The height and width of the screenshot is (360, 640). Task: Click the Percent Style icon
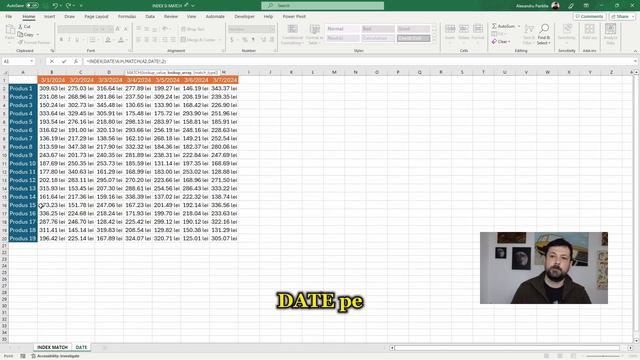245,40
